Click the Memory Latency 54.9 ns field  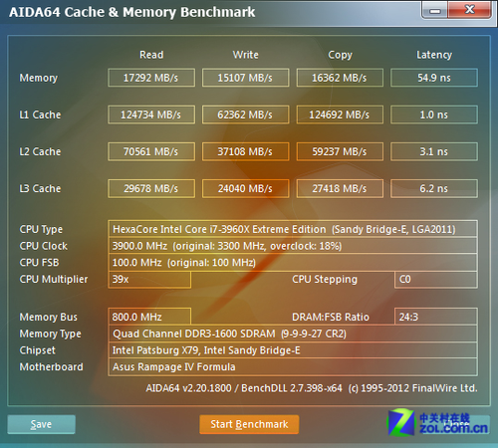[434, 78]
